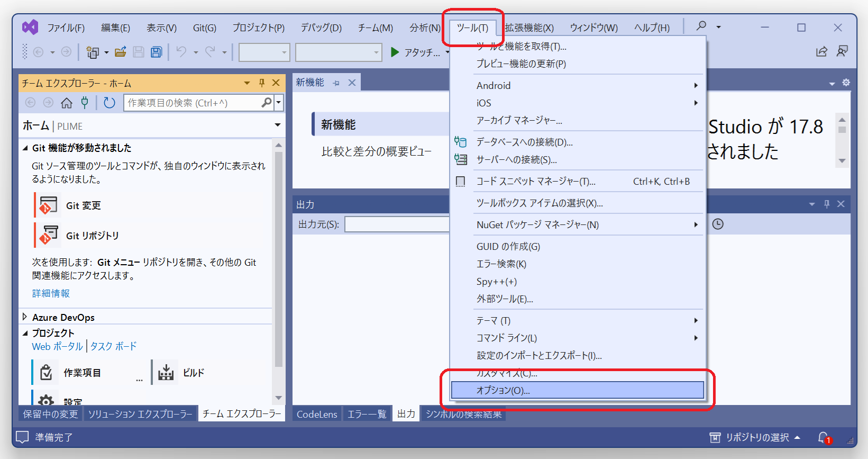
Task: Open the 新機能 panel settings gear
Action: (846, 83)
